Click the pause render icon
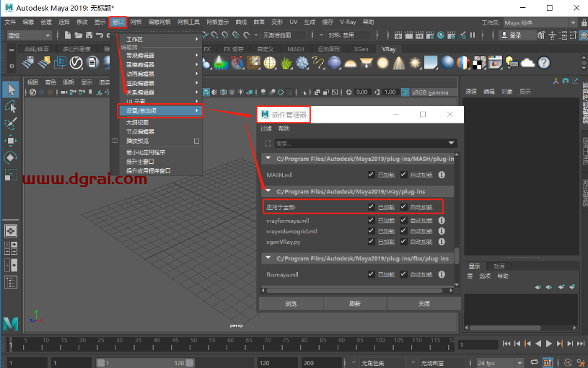 (x=473, y=35)
